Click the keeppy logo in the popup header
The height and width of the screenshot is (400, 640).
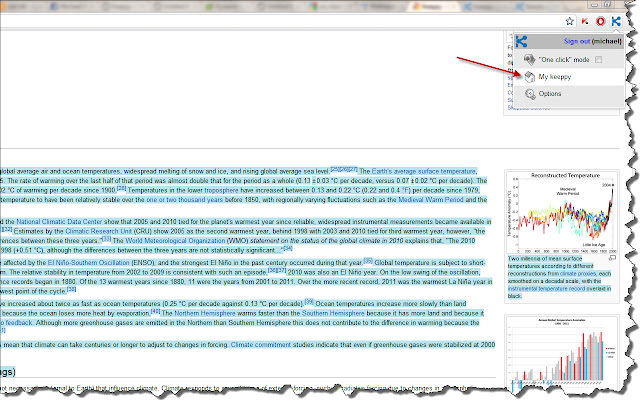pyautogui.click(x=522, y=41)
